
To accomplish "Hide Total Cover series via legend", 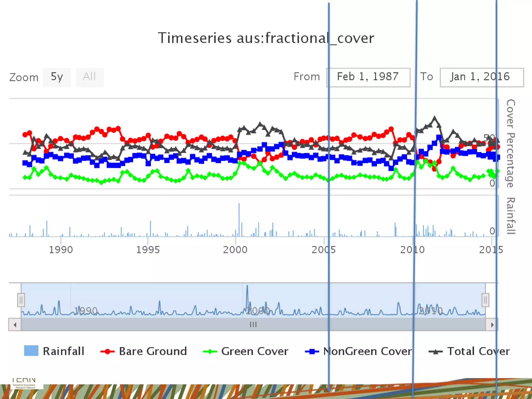I will point(478,351).
